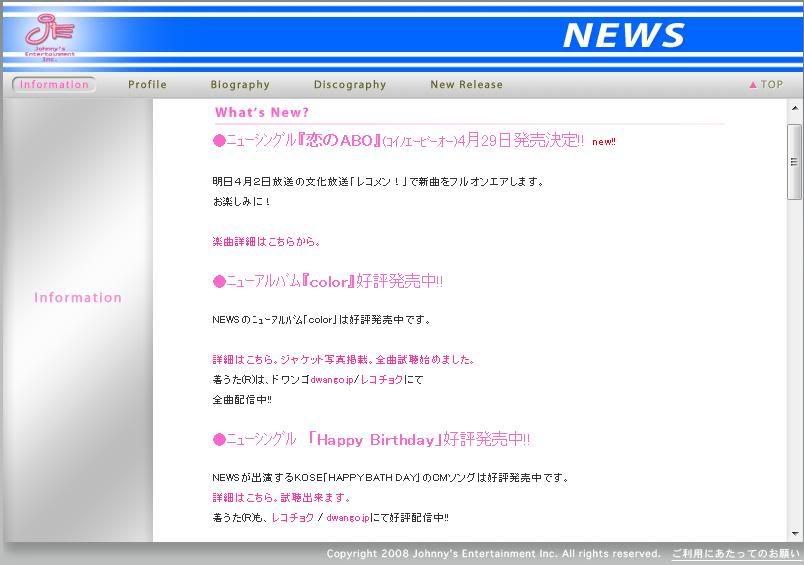Click the 恋のABO new single heading

tap(398, 141)
